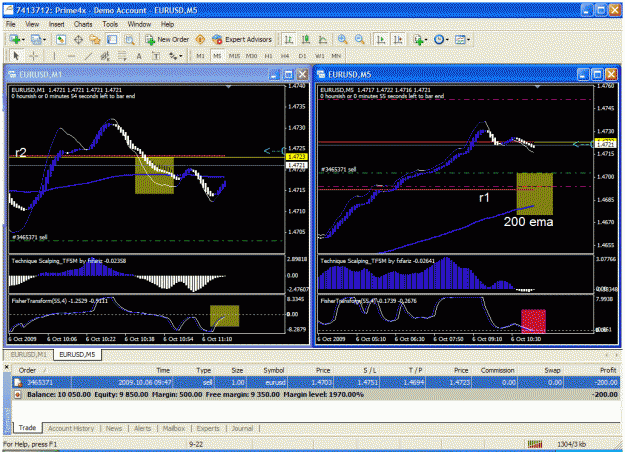Open the Templates dropdown
Viewport: 625px width, 452px height.
pyautogui.click(x=462, y=39)
